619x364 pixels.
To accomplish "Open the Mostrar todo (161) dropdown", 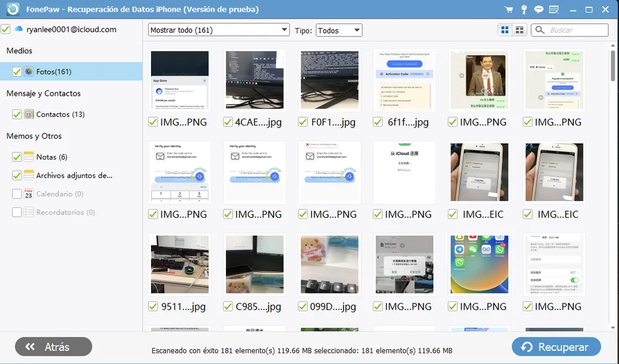I will pyautogui.click(x=219, y=30).
